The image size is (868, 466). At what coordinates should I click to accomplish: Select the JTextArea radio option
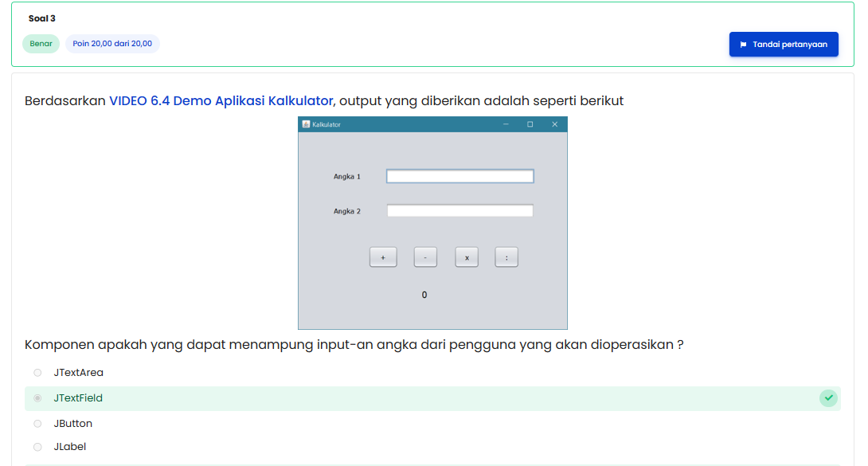pyautogui.click(x=37, y=373)
